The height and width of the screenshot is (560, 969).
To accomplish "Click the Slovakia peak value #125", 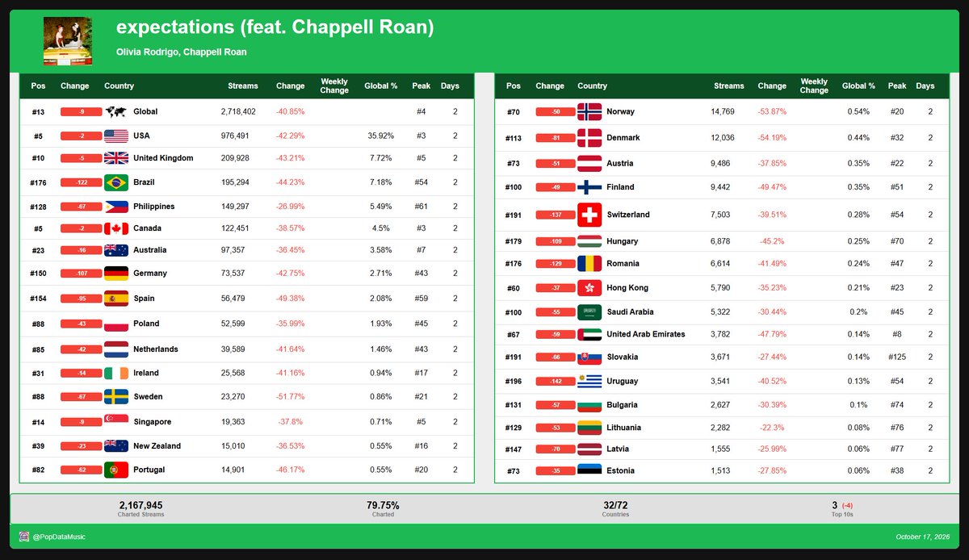I will pos(897,357).
